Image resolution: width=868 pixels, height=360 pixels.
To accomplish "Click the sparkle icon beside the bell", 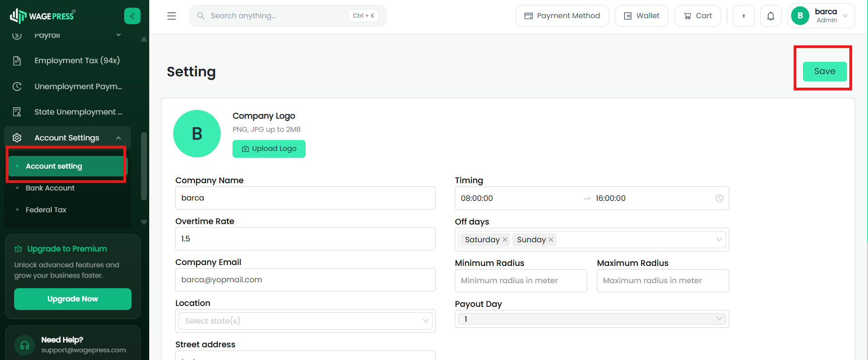I will click(x=744, y=16).
